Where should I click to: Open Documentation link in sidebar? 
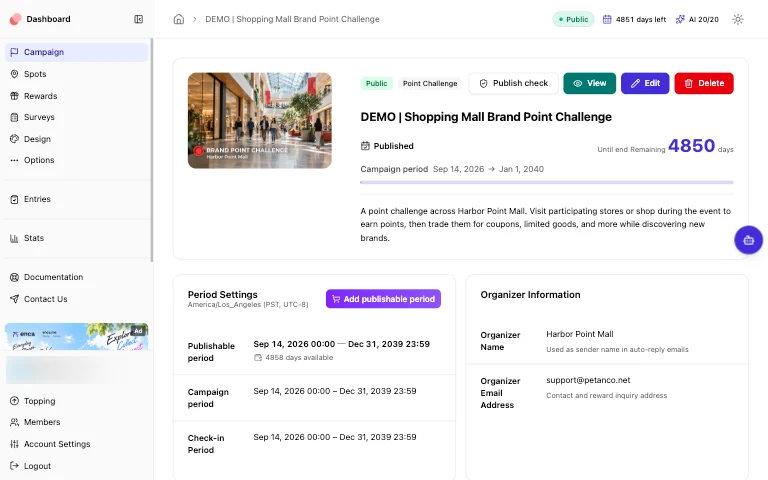[76, 277]
